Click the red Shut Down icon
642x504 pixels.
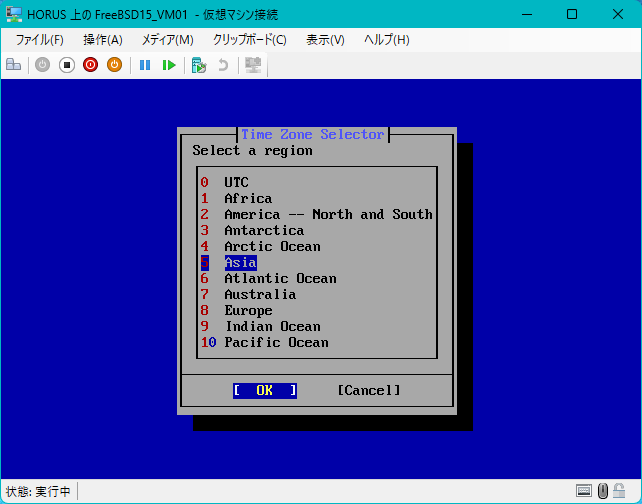[x=90, y=65]
